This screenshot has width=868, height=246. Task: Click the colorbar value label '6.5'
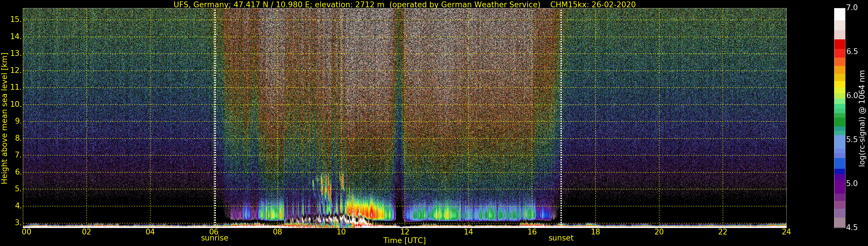tap(852, 52)
